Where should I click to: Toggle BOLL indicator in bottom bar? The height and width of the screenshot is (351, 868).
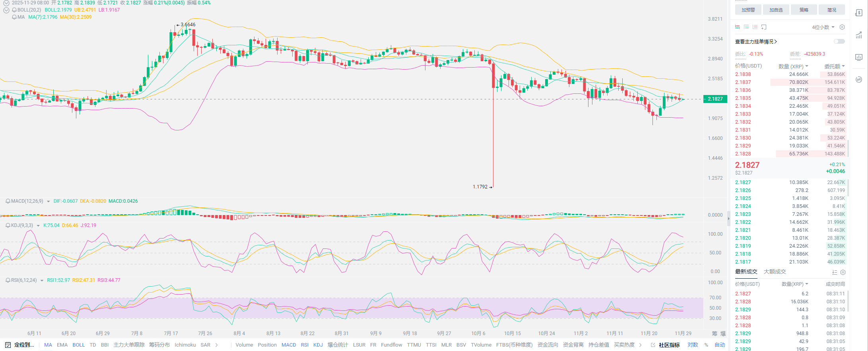point(78,345)
